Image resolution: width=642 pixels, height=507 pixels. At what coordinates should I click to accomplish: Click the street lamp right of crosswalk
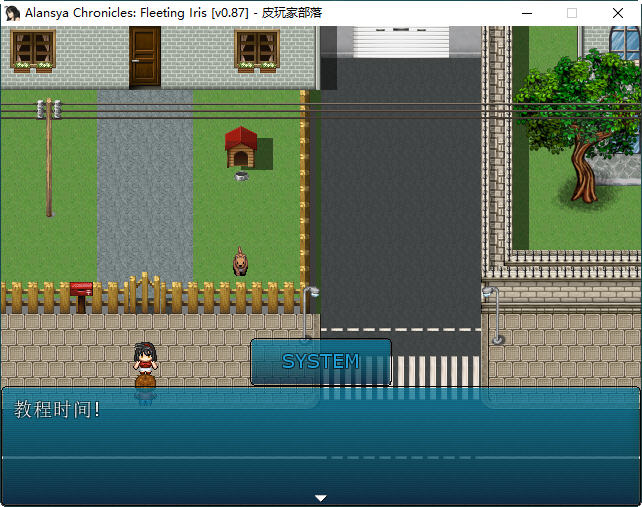coord(493,315)
